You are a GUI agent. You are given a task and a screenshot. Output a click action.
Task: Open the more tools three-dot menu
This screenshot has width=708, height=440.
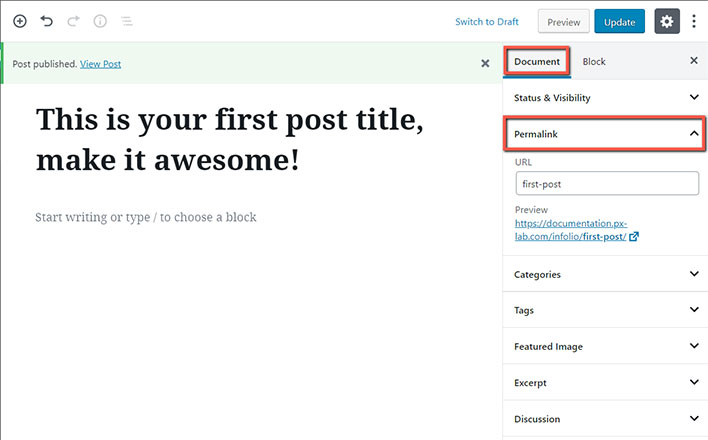pos(694,21)
